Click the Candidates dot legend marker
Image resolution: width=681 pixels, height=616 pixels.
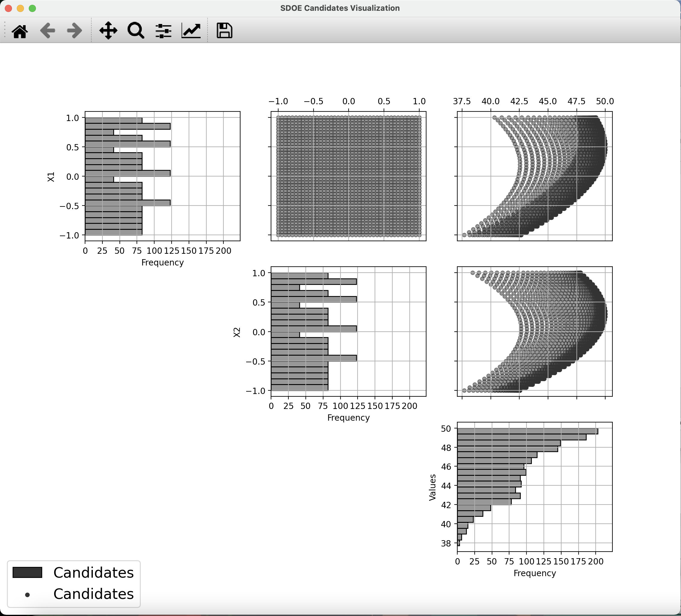point(27,595)
